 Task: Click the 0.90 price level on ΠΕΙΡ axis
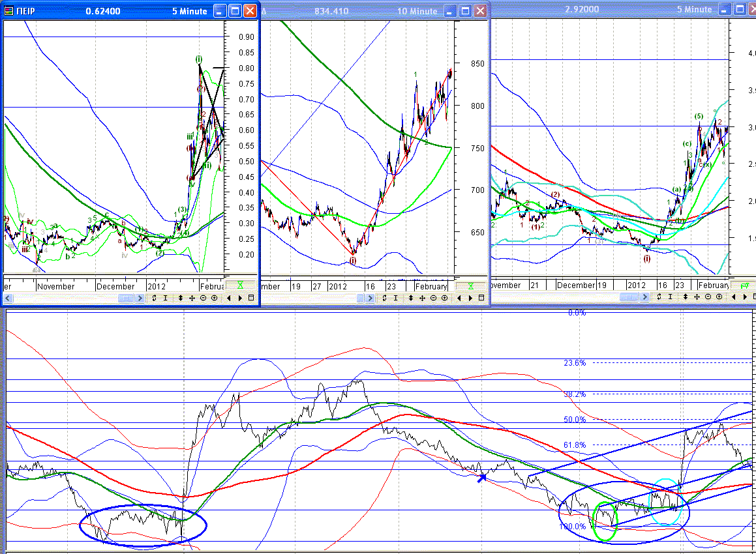pyautogui.click(x=247, y=36)
